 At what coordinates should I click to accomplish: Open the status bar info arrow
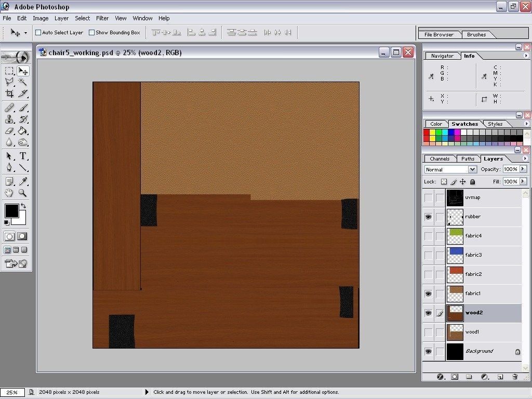click(147, 392)
